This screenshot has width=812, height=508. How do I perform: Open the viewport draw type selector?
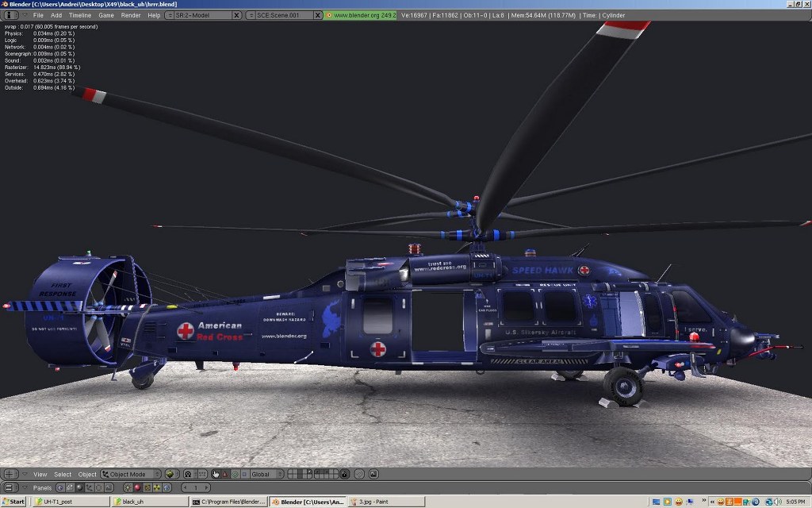tap(172, 475)
